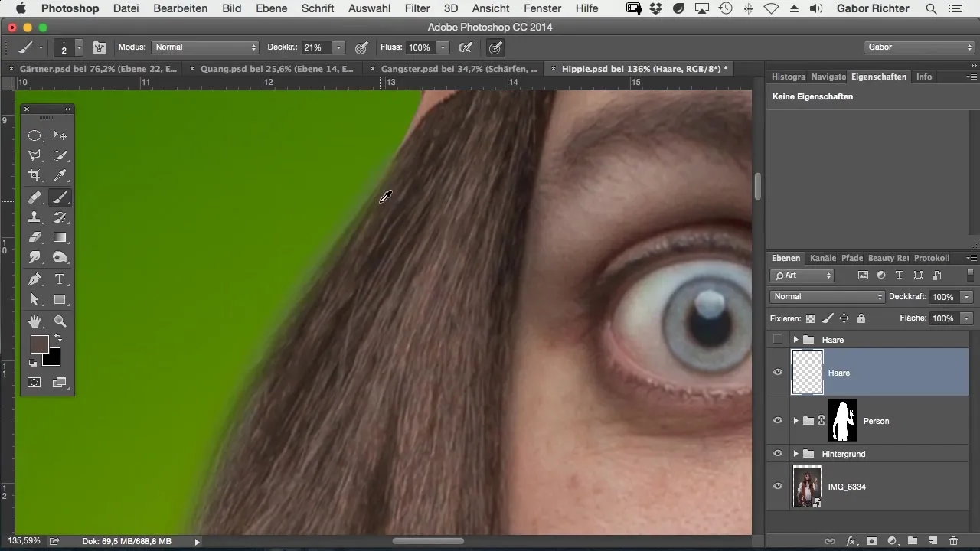Viewport: 980px width, 551px height.
Task: Toggle pressure for opacity
Action: pos(362,47)
